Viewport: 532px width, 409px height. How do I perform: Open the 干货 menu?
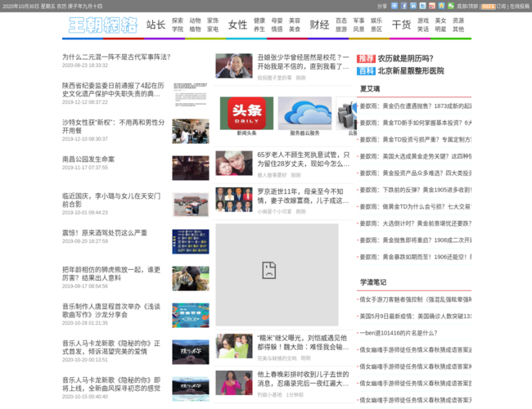pos(401,25)
